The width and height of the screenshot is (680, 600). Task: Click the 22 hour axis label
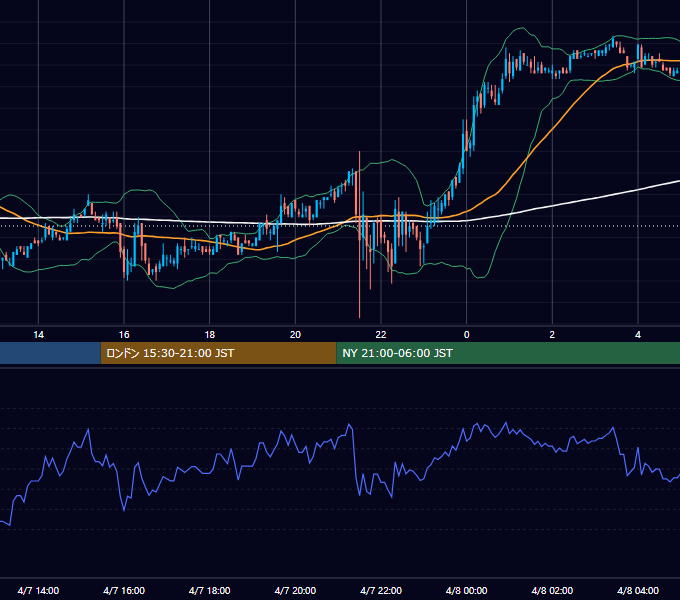(381, 335)
